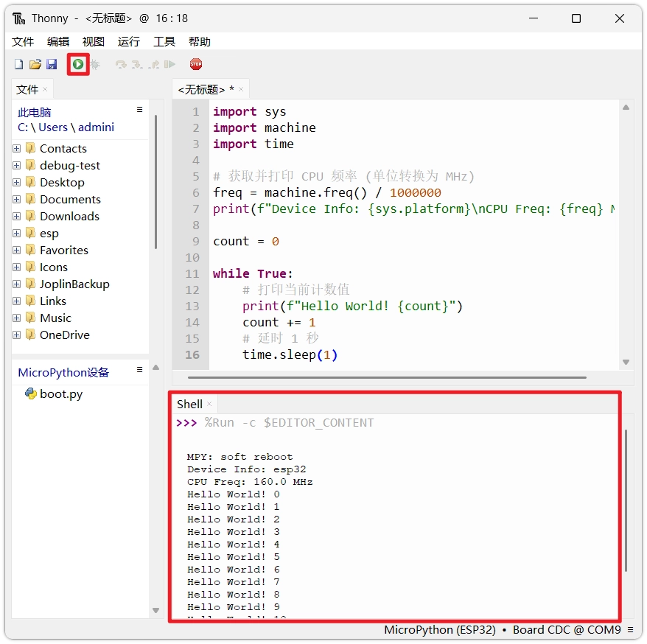Image resolution: width=647 pixels, height=644 pixels.
Task: Close the Shell tab
Action: pos(209,404)
